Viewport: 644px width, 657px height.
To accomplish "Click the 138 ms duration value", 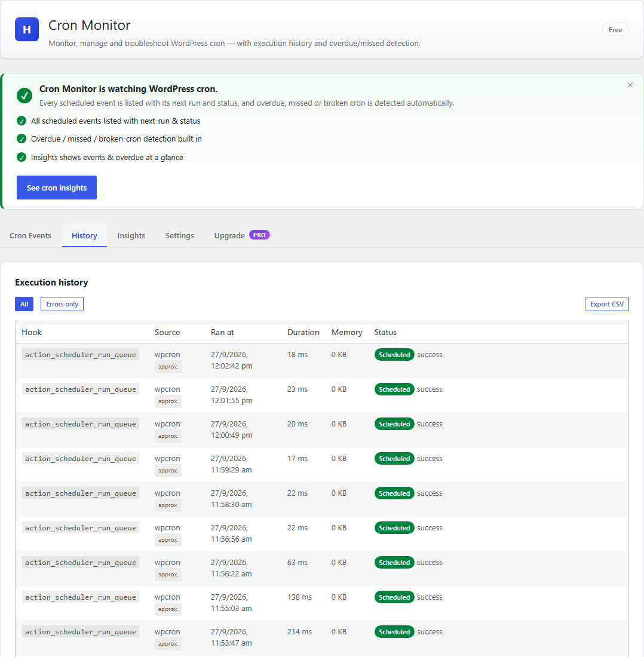I will point(299,597).
